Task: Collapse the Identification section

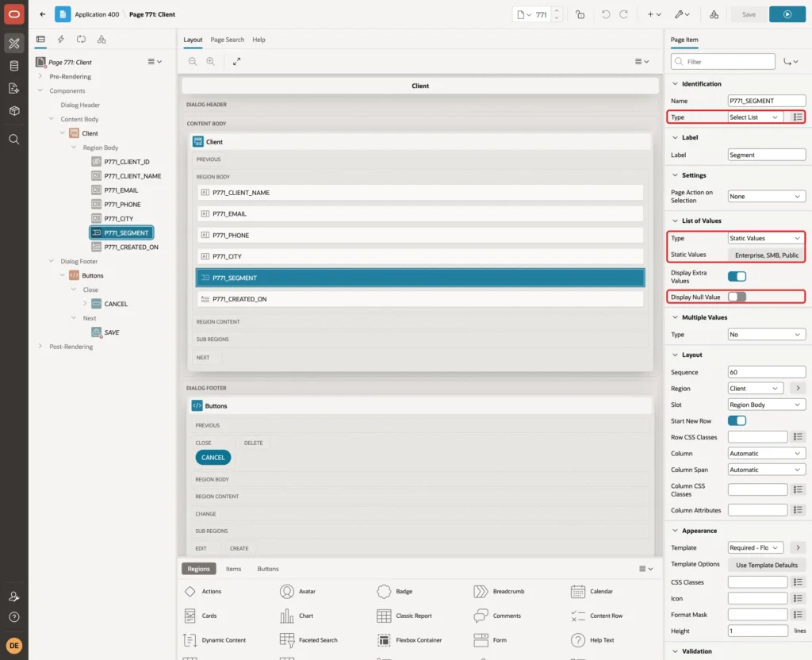Action: 675,84
